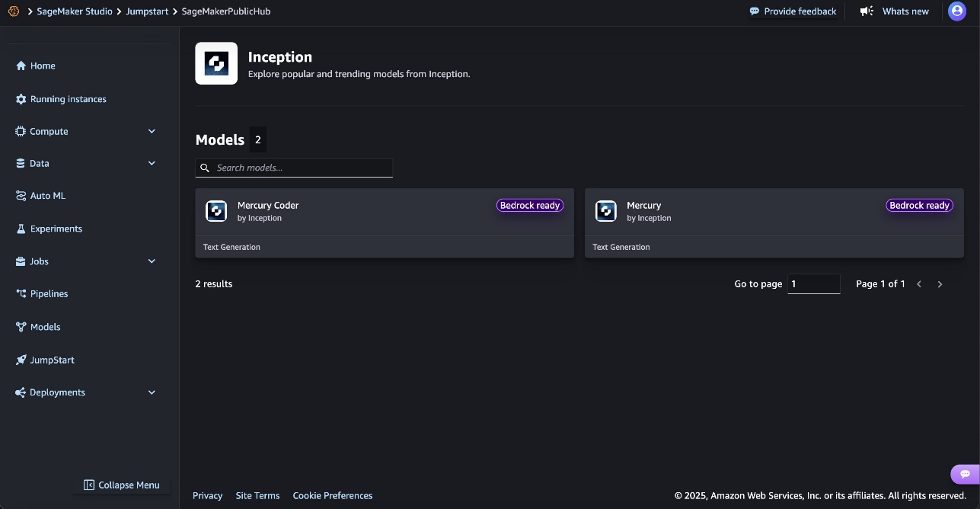This screenshot has width=980, height=509.
Task: Click the Whats new megaphone icon
Action: pos(867,11)
